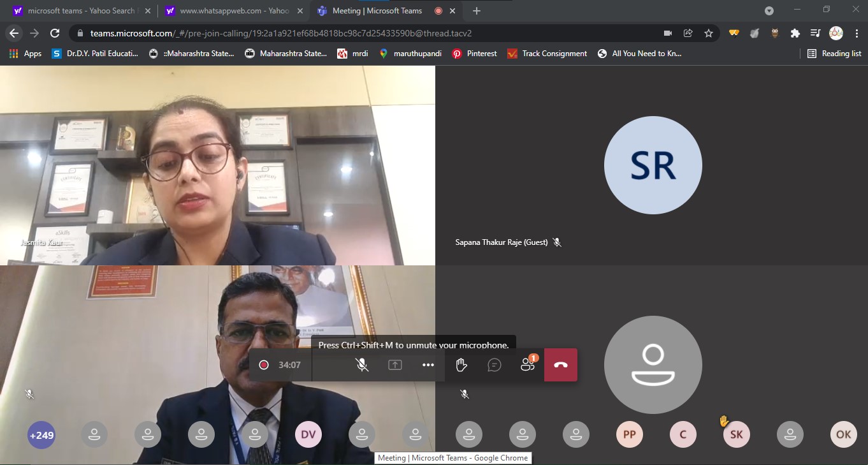Open the More actions ellipsis menu

(x=428, y=365)
